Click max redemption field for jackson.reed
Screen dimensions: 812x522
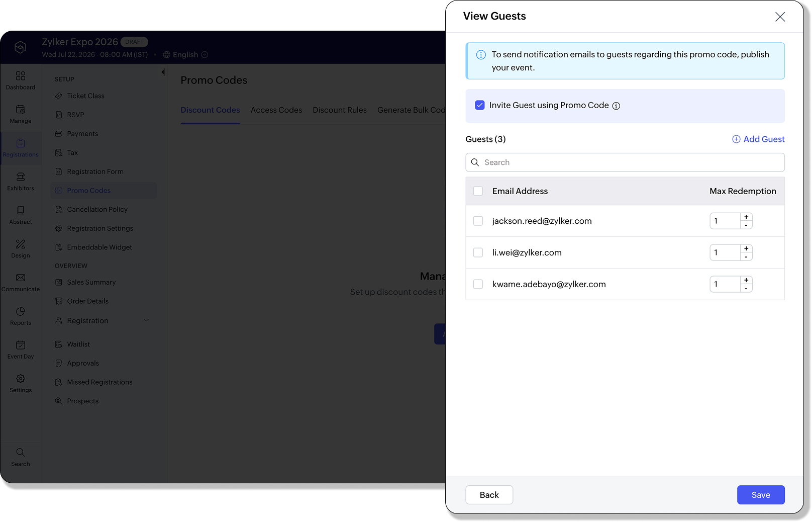click(725, 221)
